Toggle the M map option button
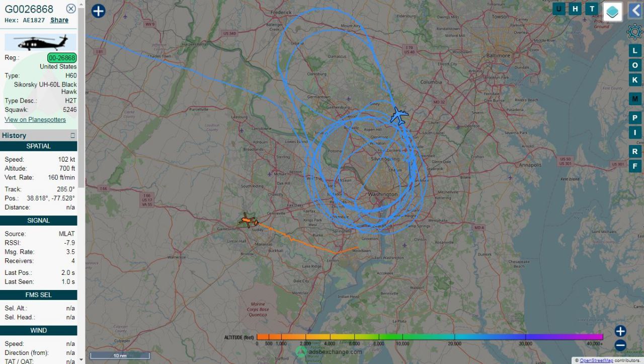Viewport: 644px width, 364px height. (635, 99)
